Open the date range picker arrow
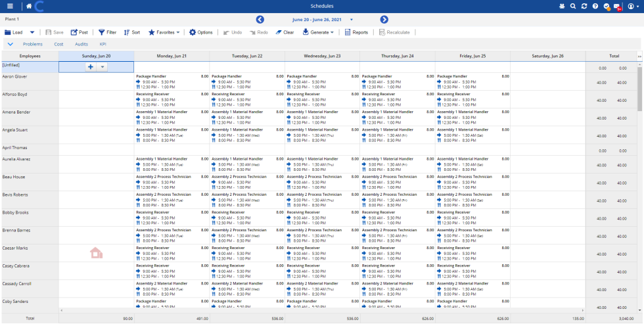 [x=352, y=20]
